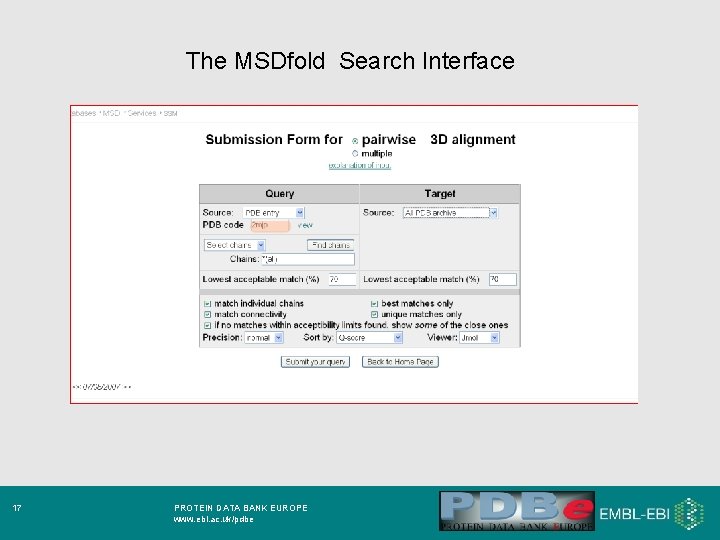The image size is (720, 540).
Task: Toggle match individual chains checkbox
Action: [x=208, y=304]
